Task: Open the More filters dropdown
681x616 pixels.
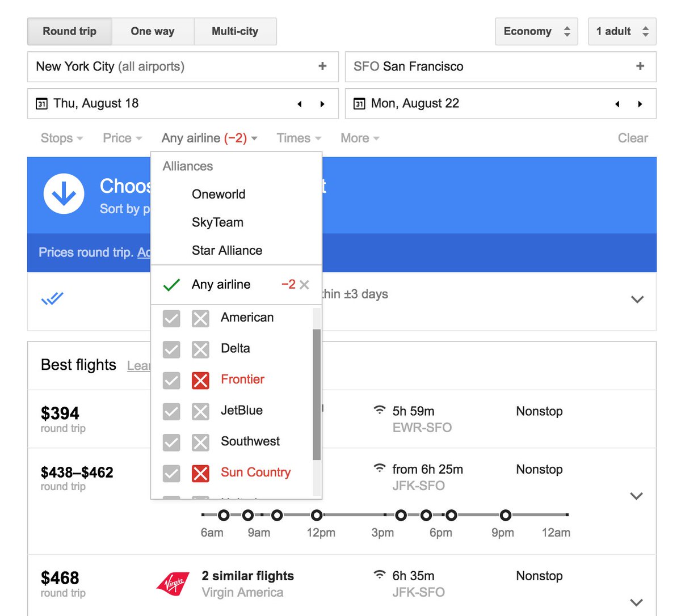Action: click(x=360, y=138)
